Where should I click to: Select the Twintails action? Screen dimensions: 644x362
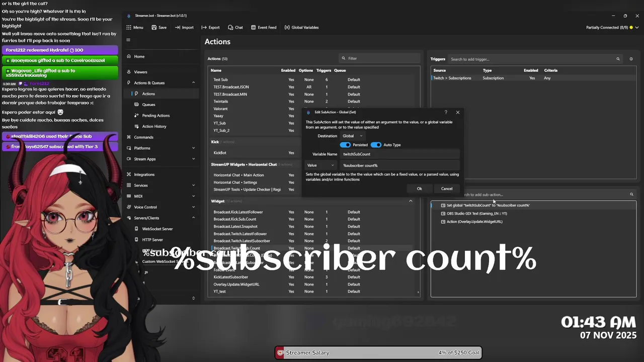pyautogui.click(x=313, y=102)
